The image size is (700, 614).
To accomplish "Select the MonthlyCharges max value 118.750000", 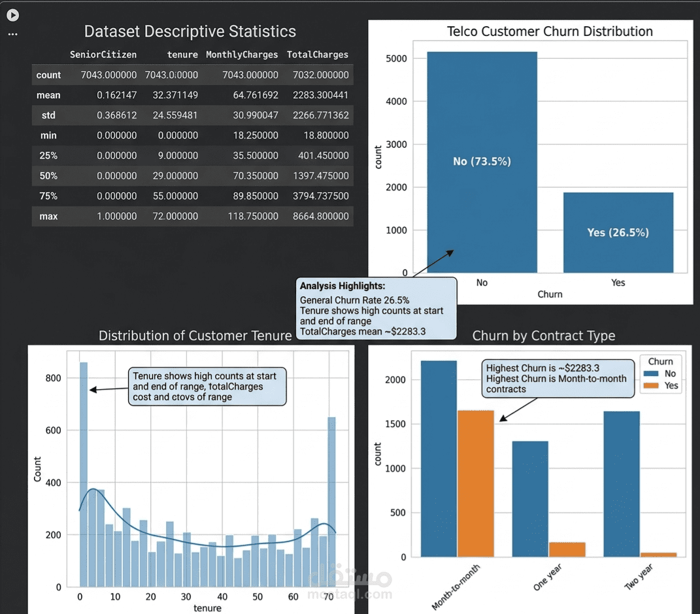I will [x=253, y=216].
